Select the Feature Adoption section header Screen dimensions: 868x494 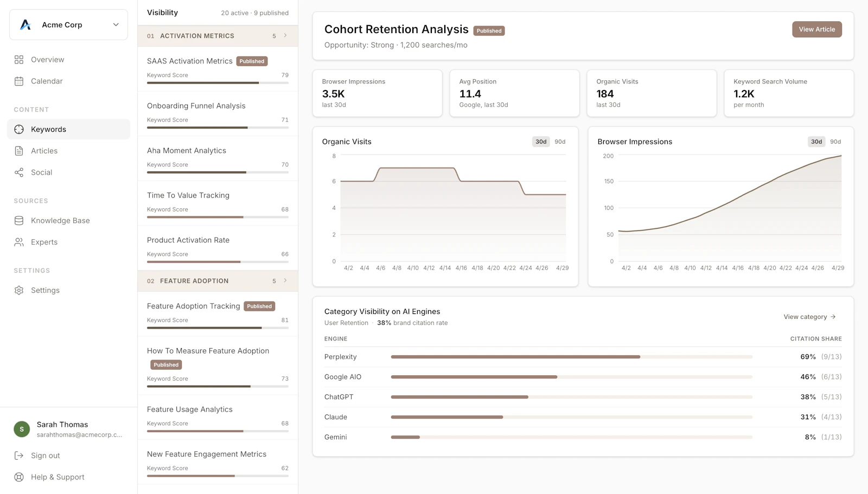click(218, 281)
